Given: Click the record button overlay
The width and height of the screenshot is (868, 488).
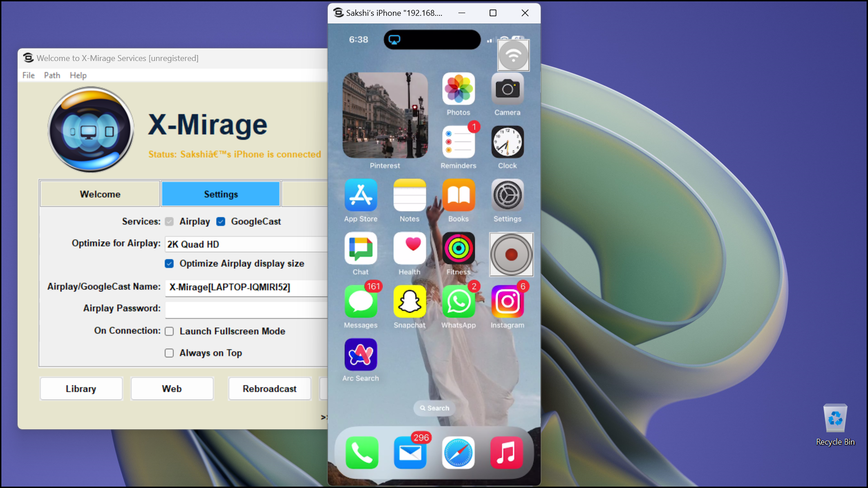Looking at the screenshot, I should point(511,254).
